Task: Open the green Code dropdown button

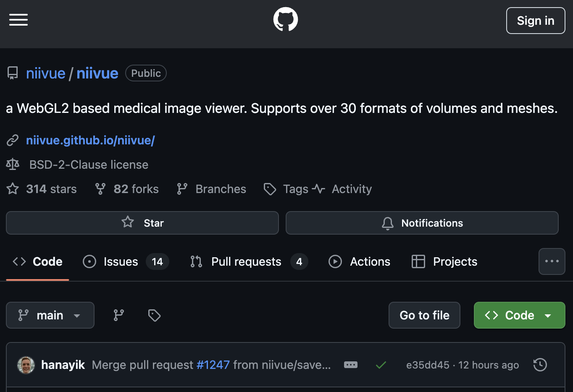Action: pyautogui.click(x=520, y=315)
